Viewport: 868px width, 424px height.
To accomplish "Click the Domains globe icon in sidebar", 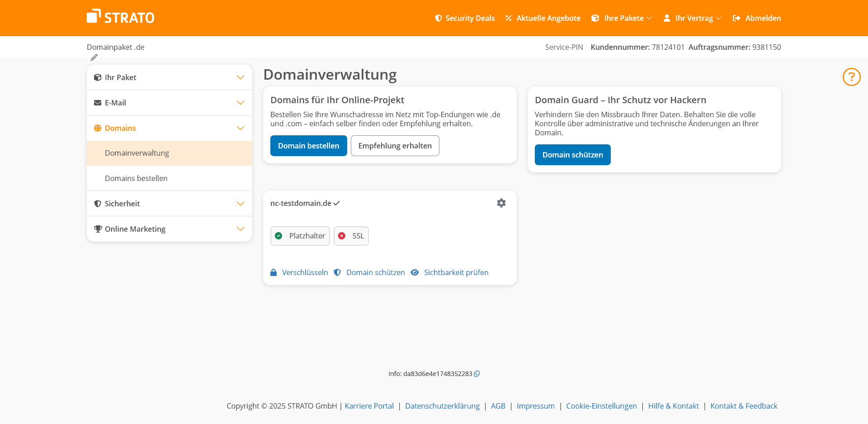I will click(98, 128).
